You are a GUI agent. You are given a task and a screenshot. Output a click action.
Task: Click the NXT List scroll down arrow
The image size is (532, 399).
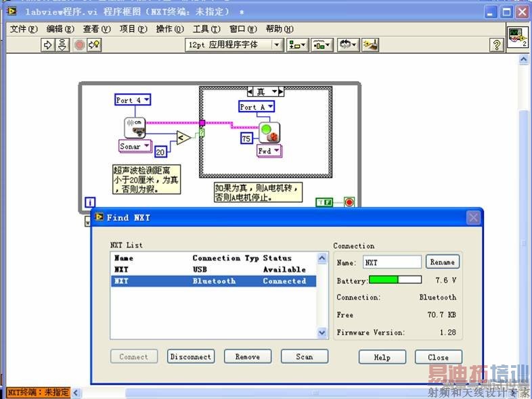click(322, 333)
